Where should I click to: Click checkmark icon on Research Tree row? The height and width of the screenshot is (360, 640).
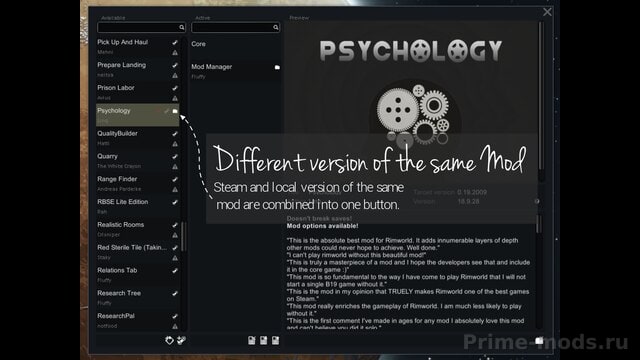[x=175, y=294]
